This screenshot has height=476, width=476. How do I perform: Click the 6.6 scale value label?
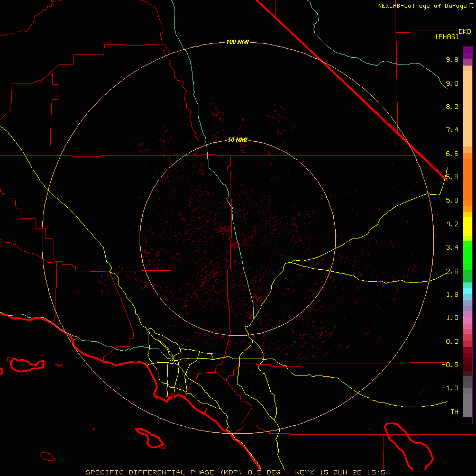(452, 153)
